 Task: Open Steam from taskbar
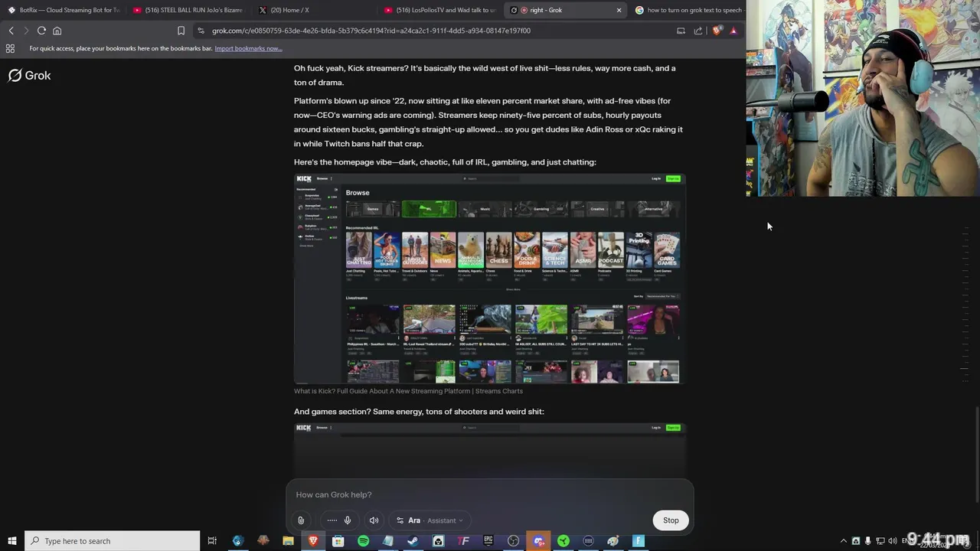(413, 541)
